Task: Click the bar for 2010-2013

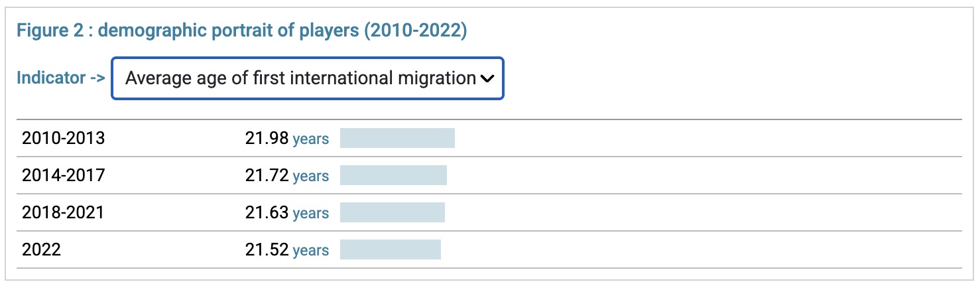Action: tap(397, 138)
